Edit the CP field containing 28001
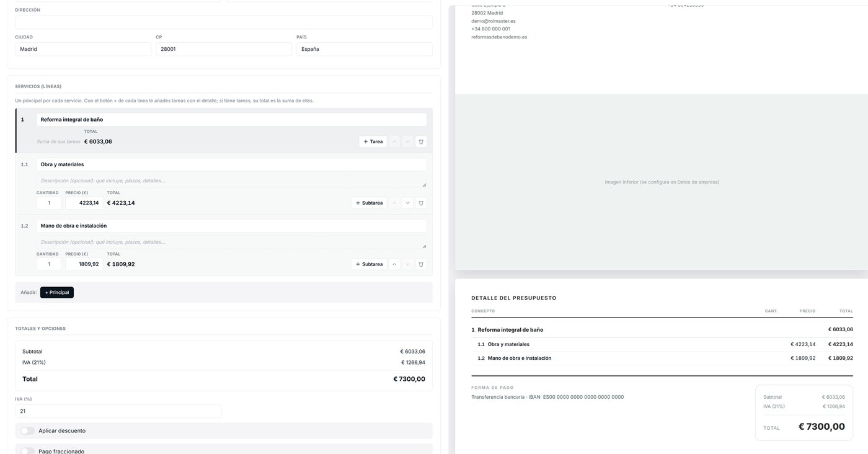 (x=224, y=49)
